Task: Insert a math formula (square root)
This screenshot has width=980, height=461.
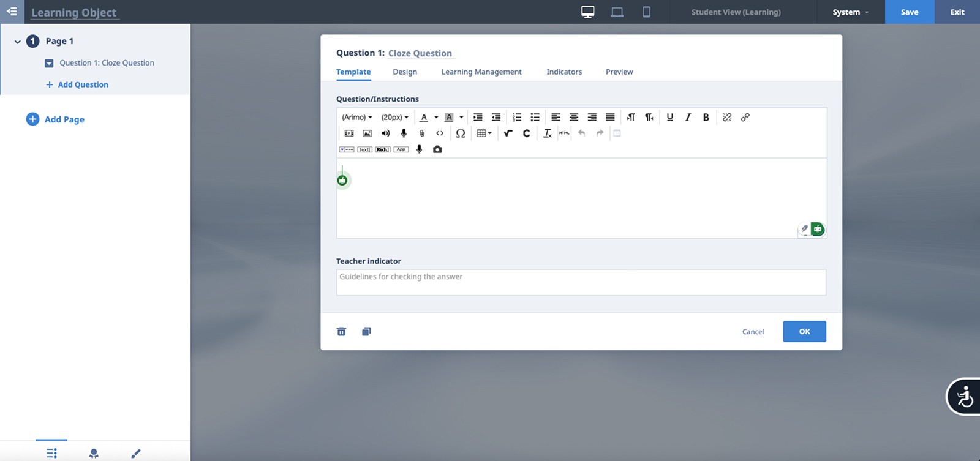Action: pos(508,133)
